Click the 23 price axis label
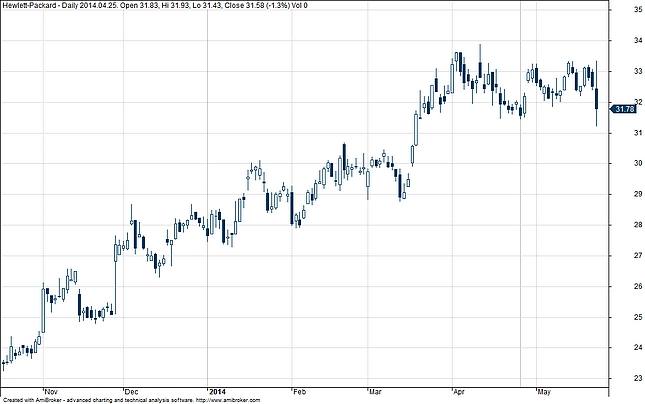 pyautogui.click(x=638, y=378)
